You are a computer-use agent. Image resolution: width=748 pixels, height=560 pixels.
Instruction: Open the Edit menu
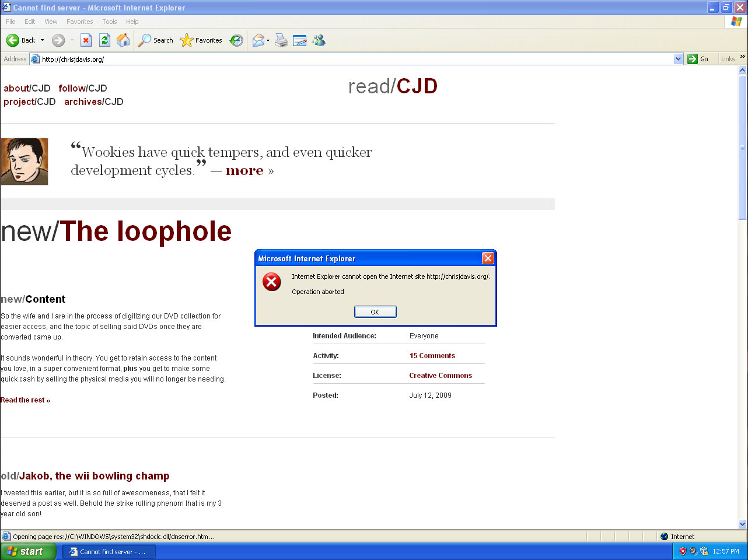point(30,22)
